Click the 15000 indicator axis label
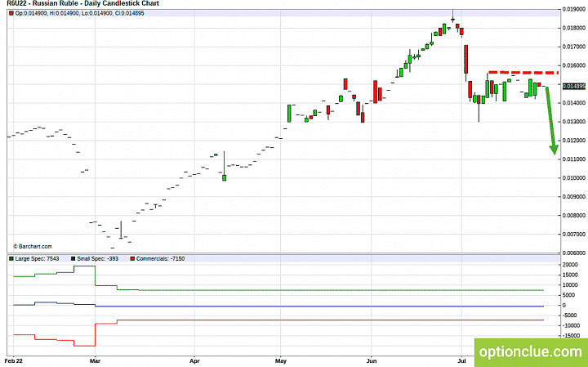The width and height of the screenshot is (588, 367). tap(570, 275)
